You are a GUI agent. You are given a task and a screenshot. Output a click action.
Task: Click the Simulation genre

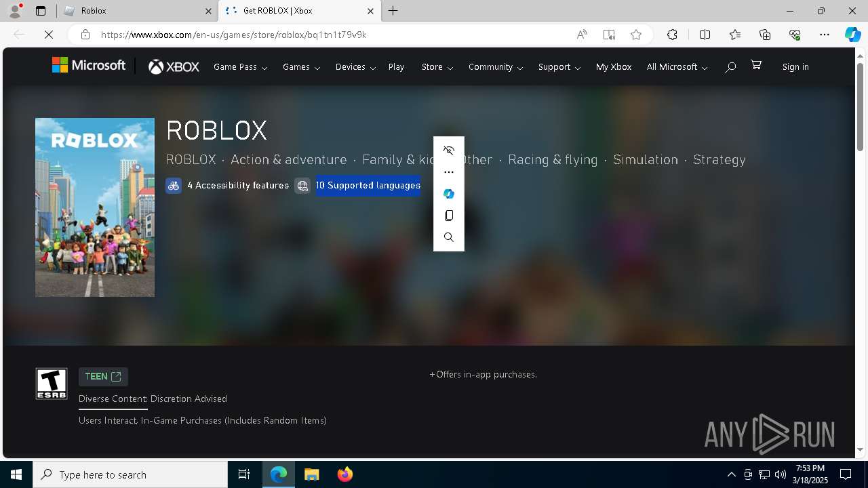646,160
